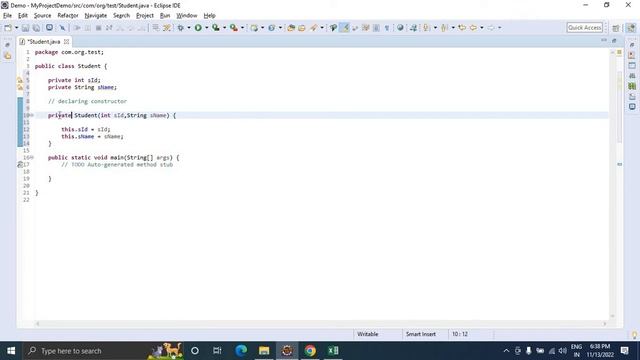Open the Edit menu
The height and width of the screenshot is (360, 640).
[x=23, y=16]
